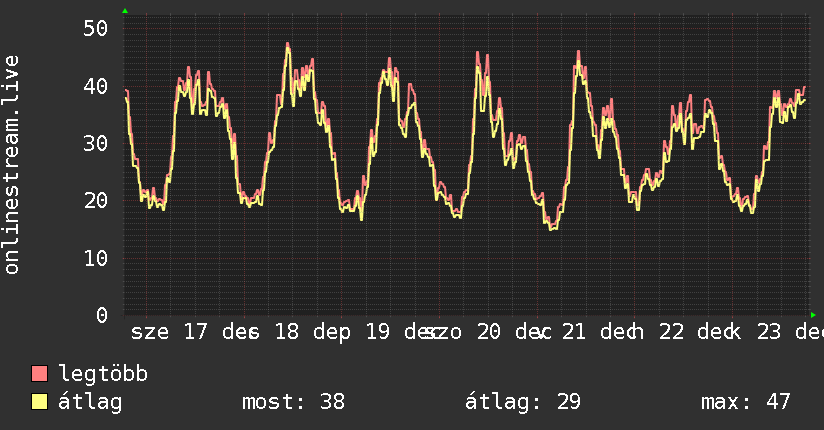Click the 10 label on y-axis

(96, 258)
